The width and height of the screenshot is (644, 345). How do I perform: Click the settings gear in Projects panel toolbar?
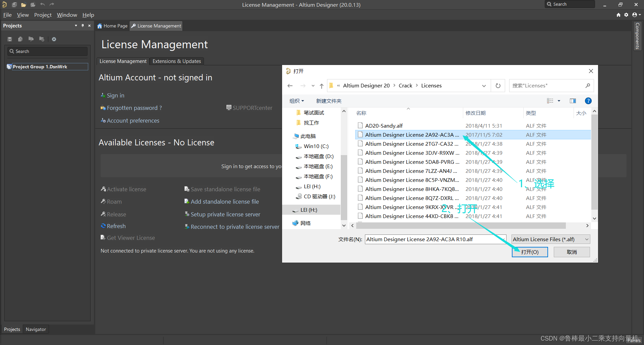[x=54, y=39]
